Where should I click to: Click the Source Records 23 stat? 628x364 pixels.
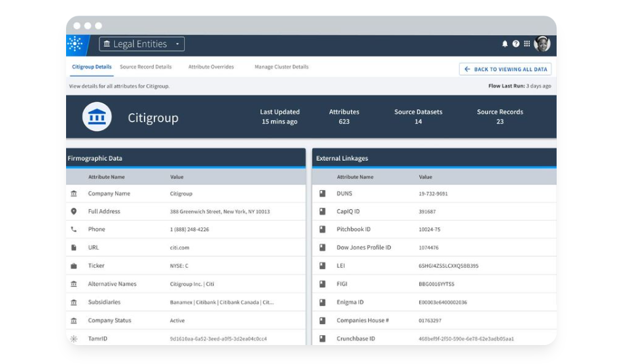click(x=500, y=117)
